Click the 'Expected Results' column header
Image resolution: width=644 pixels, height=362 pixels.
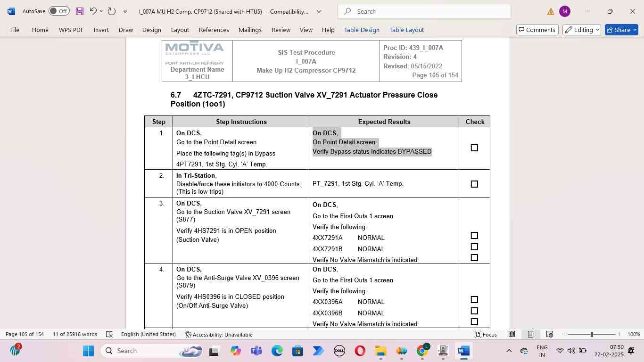(384, 122)
